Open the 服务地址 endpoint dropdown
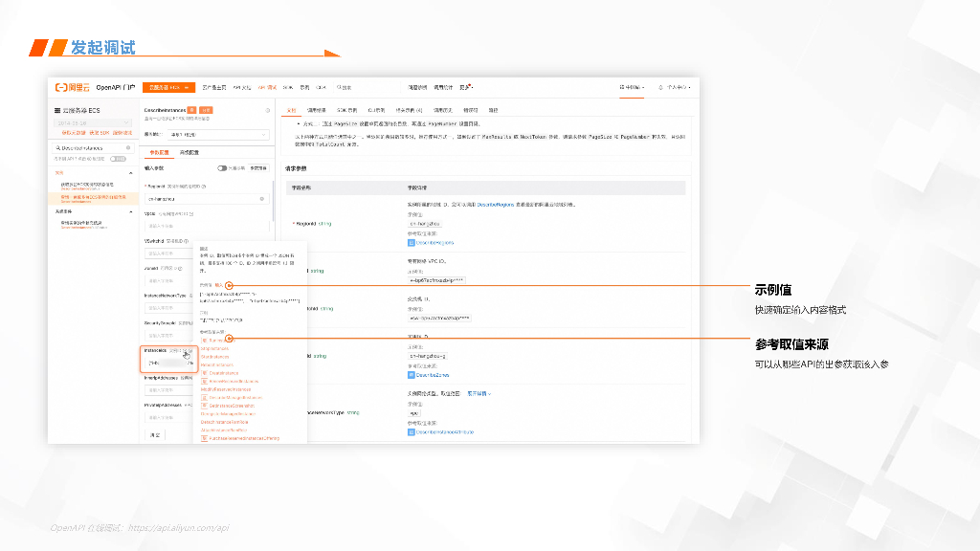This screenshot has width=980, height=551. click(x=219, y=135)
